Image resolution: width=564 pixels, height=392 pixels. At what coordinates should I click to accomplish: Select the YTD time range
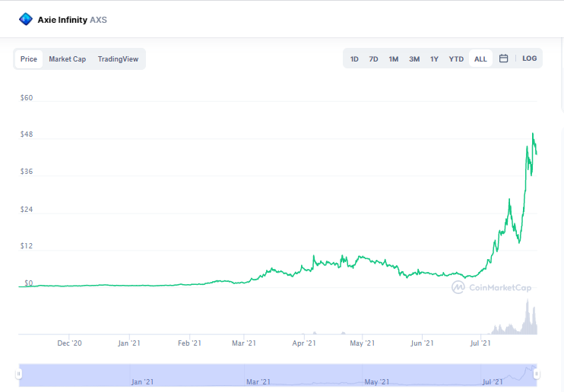coord(456,59)
